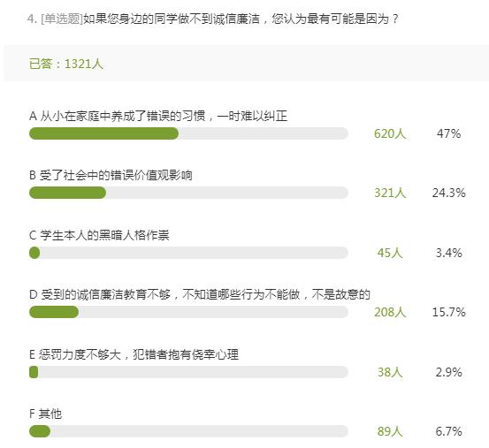Click the 45人 count for option C
The height and width of the screenshot is (448, 489).
pyautogui.click(x=390, y=253)
